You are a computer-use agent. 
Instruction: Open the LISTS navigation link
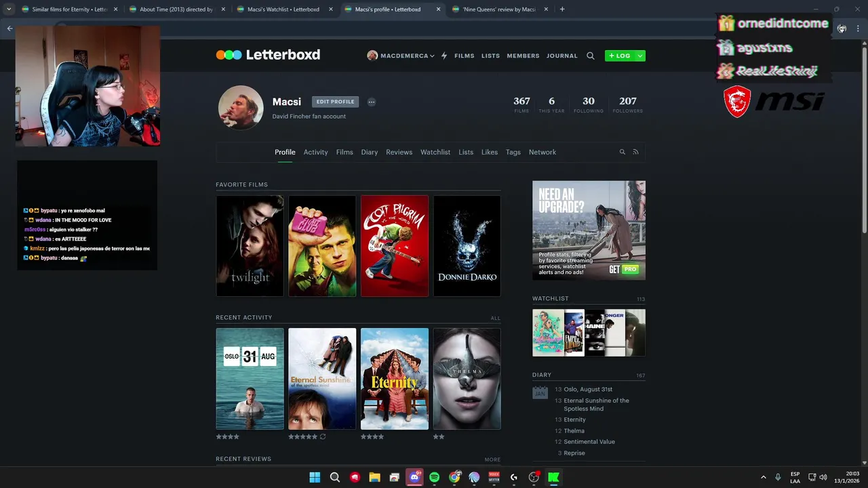[x=490, y=56]
